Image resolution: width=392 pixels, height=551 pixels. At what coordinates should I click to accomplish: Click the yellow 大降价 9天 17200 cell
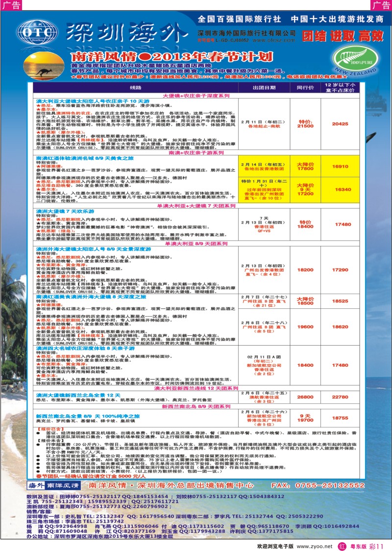tap(305, 189)
